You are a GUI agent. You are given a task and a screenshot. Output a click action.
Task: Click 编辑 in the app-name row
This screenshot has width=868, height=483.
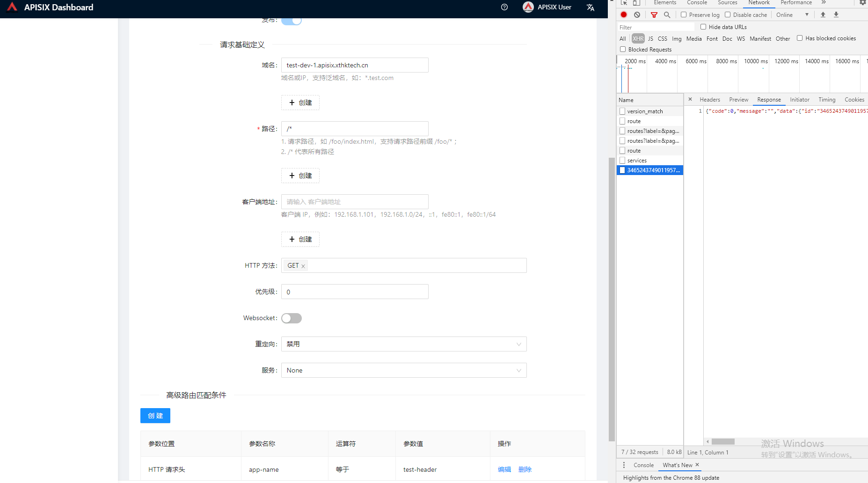[504, 469]
